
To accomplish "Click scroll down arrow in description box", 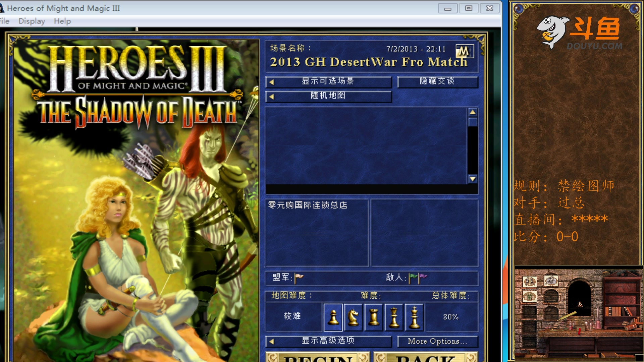I will click(x=473, y=179).
